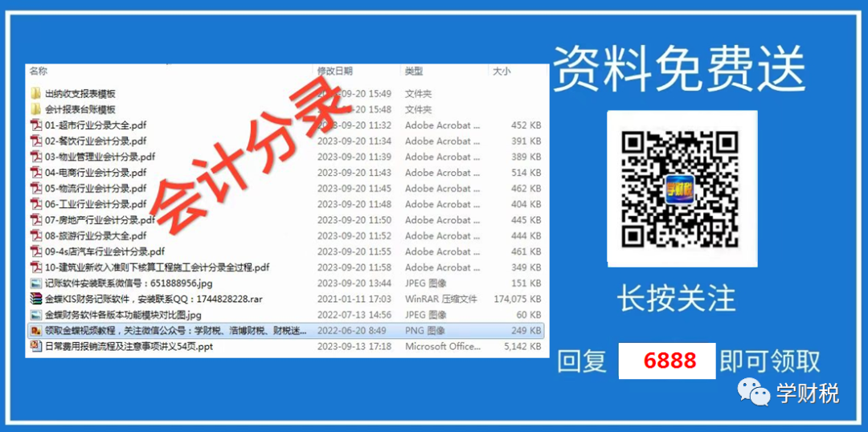The width and height of the screenshot is (868, 432).
Task: Sort the file list by 类型 column
Action: (x=414, y=71)
